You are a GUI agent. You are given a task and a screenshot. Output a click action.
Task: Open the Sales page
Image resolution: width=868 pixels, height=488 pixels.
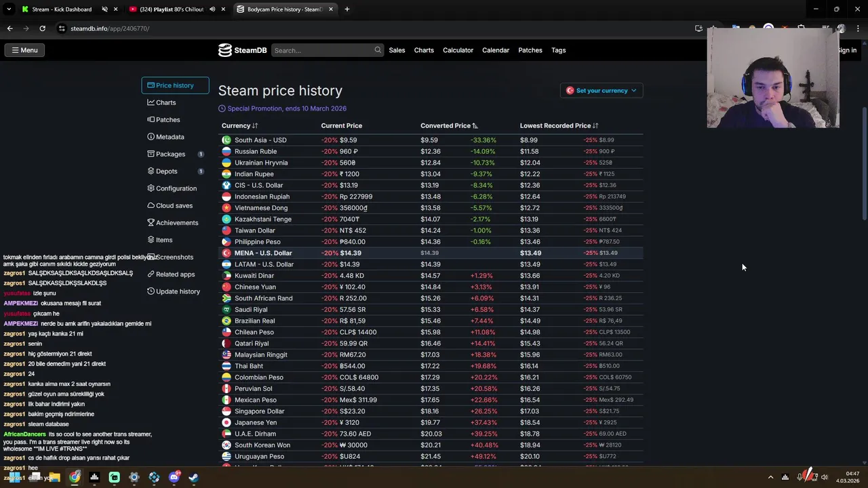pyautogui.click(x=397, y=50)
